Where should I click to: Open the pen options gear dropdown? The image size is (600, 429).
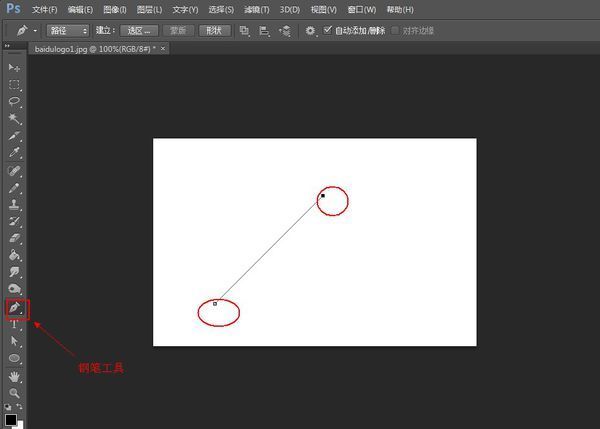pyautogui.click(x=312, y=31)
